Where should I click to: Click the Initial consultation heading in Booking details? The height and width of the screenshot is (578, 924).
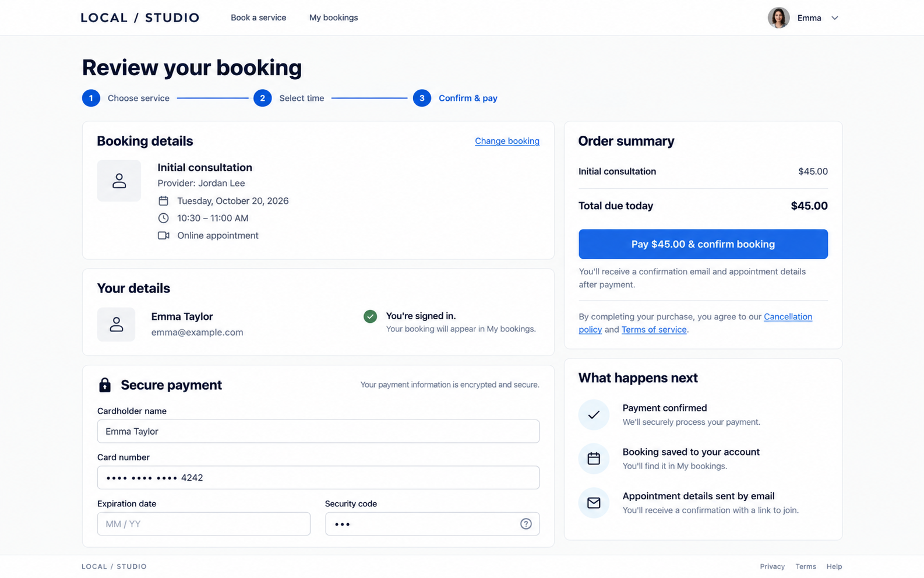pyautogui.click(x=204, y=167)
